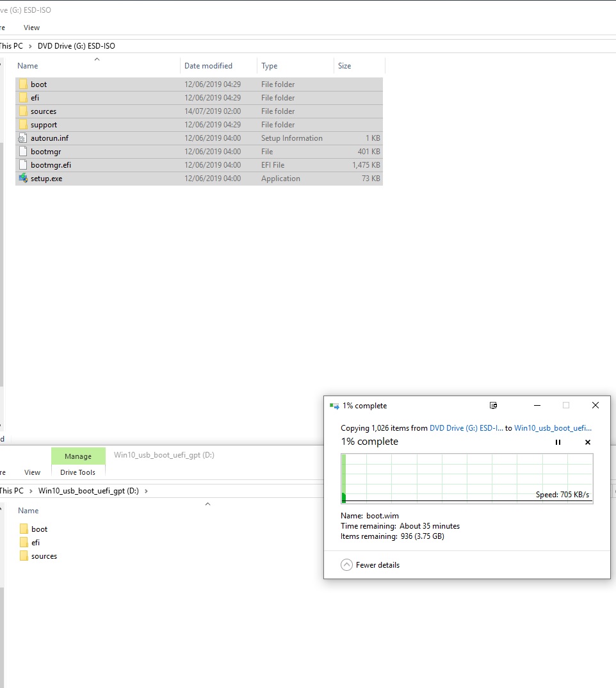Viewport: 616px width, 688px height.
Task: Cancel the copy with the small X
Action: click(x=588, y=442)
